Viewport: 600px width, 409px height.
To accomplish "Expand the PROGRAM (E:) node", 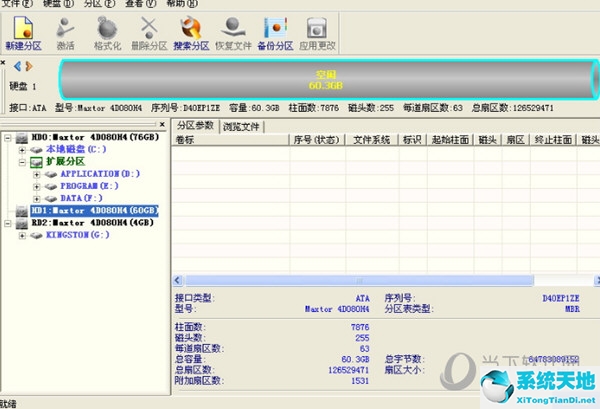I will coord(36,187).
